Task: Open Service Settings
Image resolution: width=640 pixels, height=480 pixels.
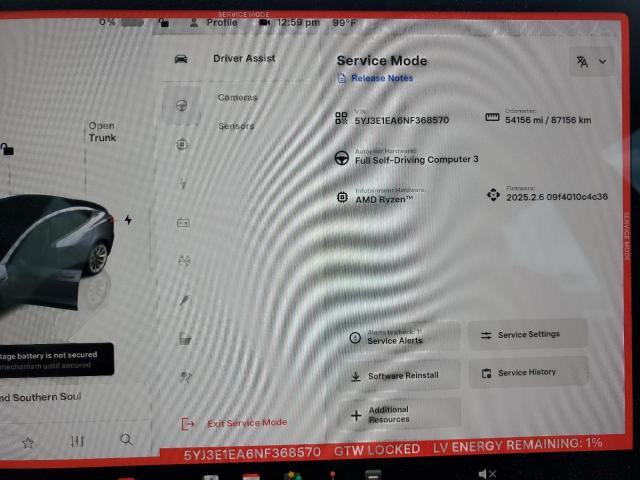Action: tap(528, 335)
